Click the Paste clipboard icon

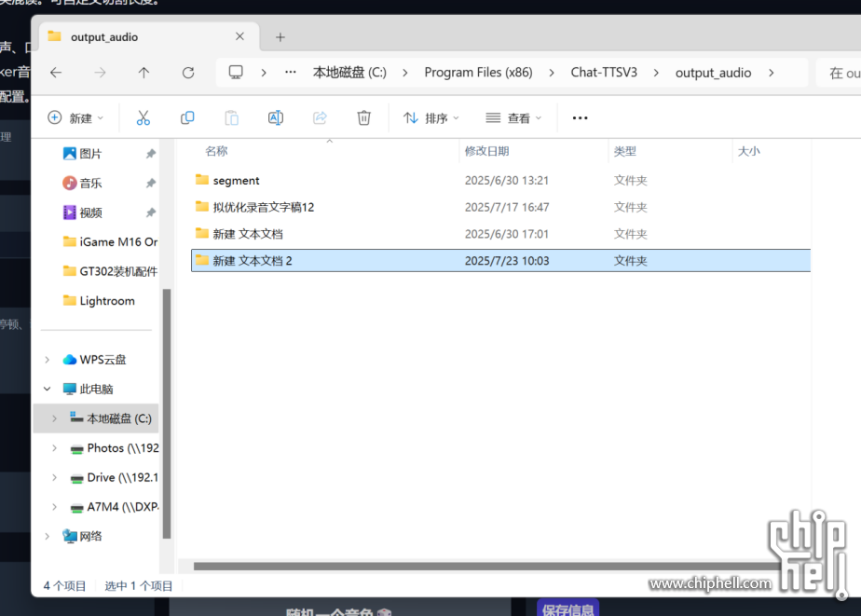click(x=232, y=117)
